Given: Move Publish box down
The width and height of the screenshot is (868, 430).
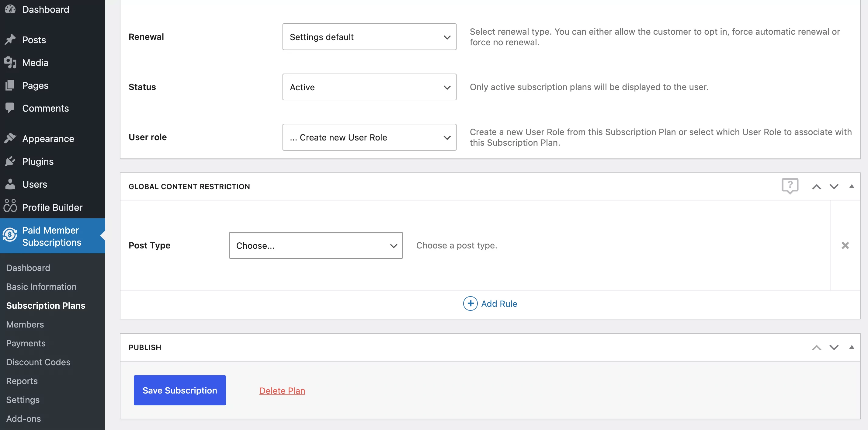Looking at the screenshot, I should coord(834,348).
